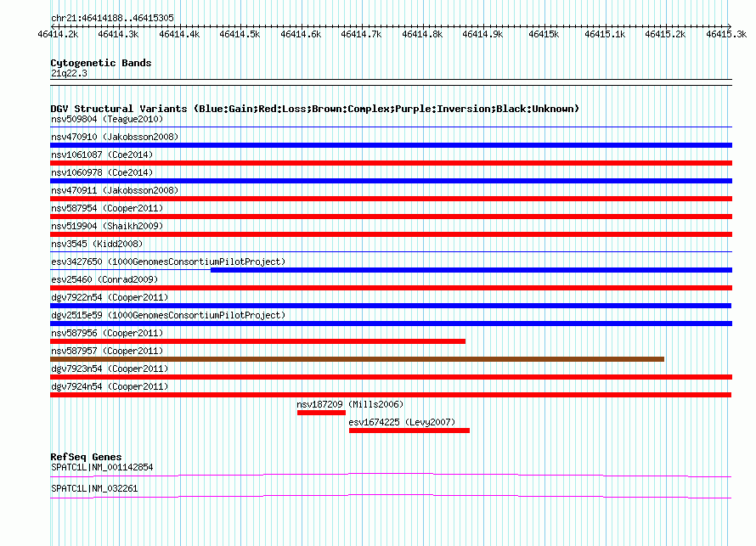Click the nsv587956 (Cooper2011) label
This screenshot has height=546, width=756.
pyautogui.click(x=107, y=333)
